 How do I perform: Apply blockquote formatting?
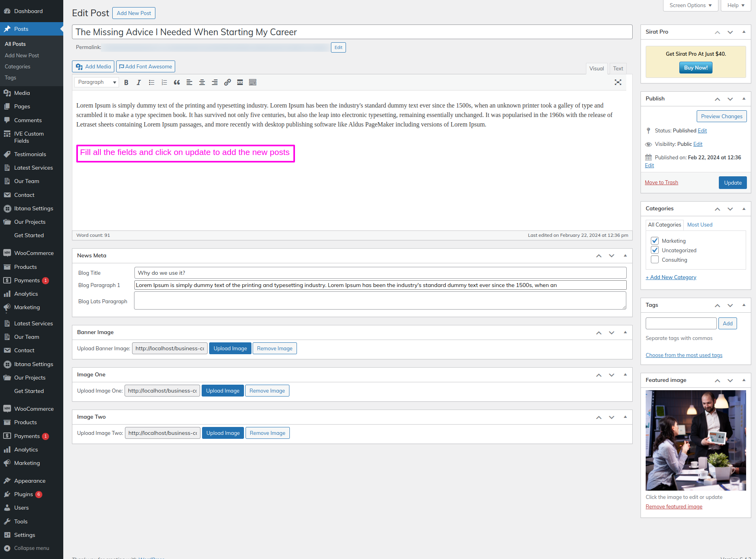pos(177,82)
